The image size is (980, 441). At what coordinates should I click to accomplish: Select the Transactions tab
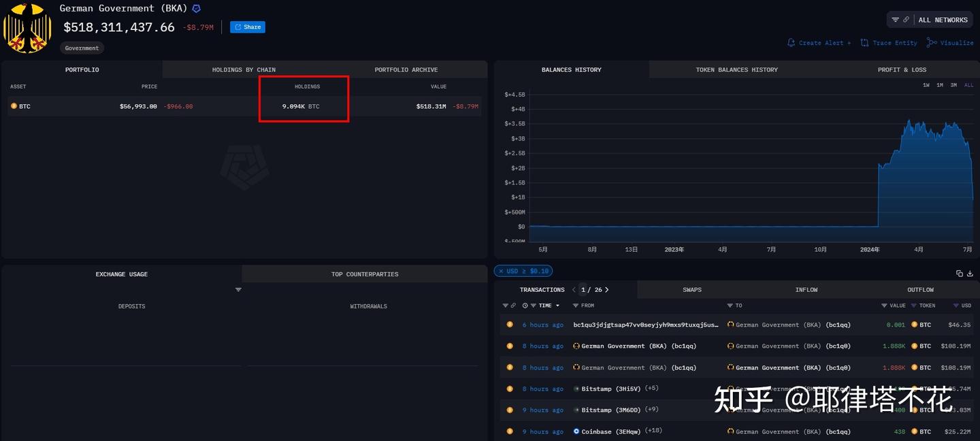tap(542, 290)
